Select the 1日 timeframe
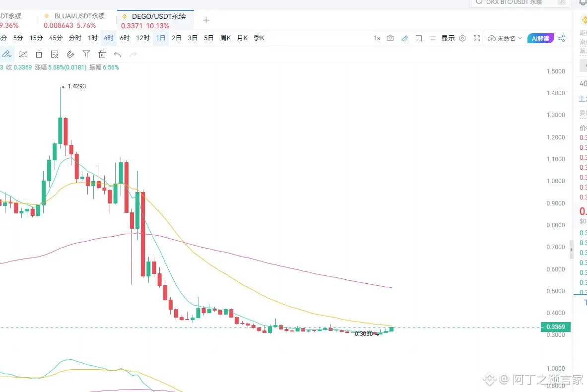 click(x=161, y=38)
